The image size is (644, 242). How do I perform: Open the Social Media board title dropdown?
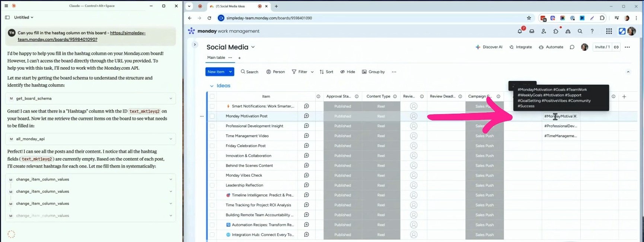tap(253, 47)
